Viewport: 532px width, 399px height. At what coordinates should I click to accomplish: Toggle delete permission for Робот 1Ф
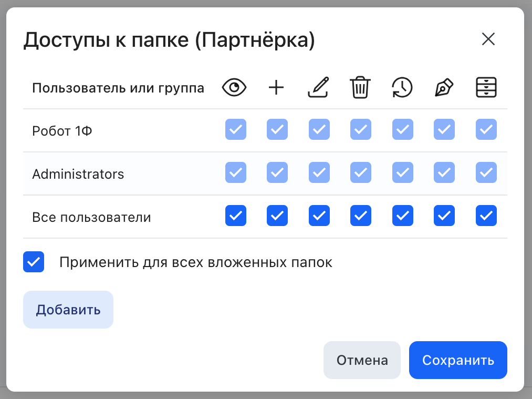point(361,129)
